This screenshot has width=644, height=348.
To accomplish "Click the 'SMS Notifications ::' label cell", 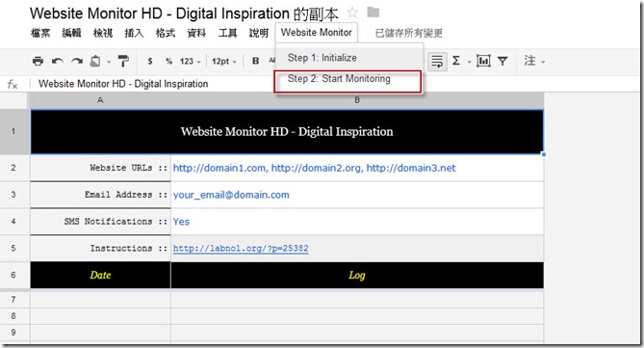I will pos(101,222).
